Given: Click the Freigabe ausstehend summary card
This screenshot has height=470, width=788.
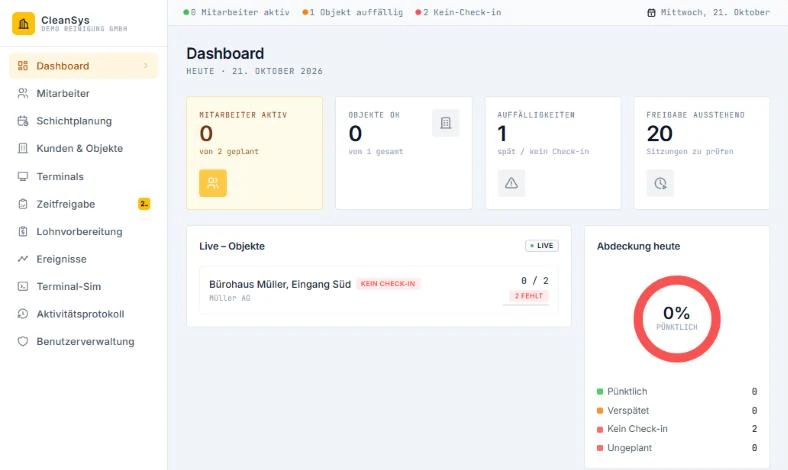Looking at the screenshot, I should pyautogui.click(x=702, y=153).
